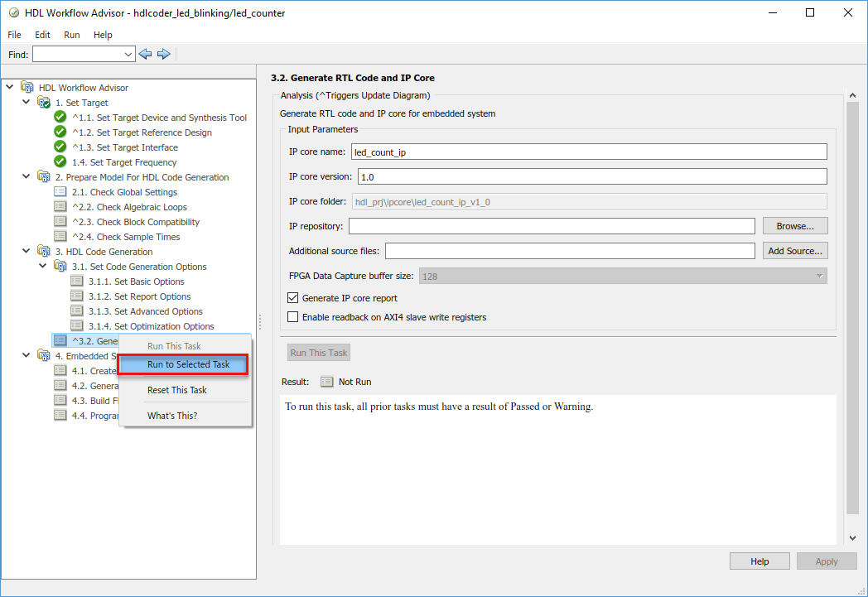Click the Not Run result status icon
Viewport: 868px width, 597px height.
[326, 382]
